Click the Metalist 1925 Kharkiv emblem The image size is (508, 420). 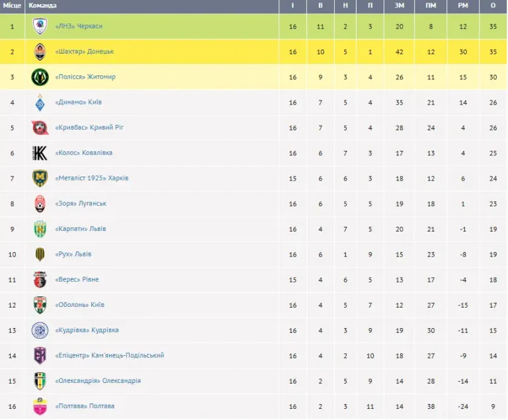point(40,179)
